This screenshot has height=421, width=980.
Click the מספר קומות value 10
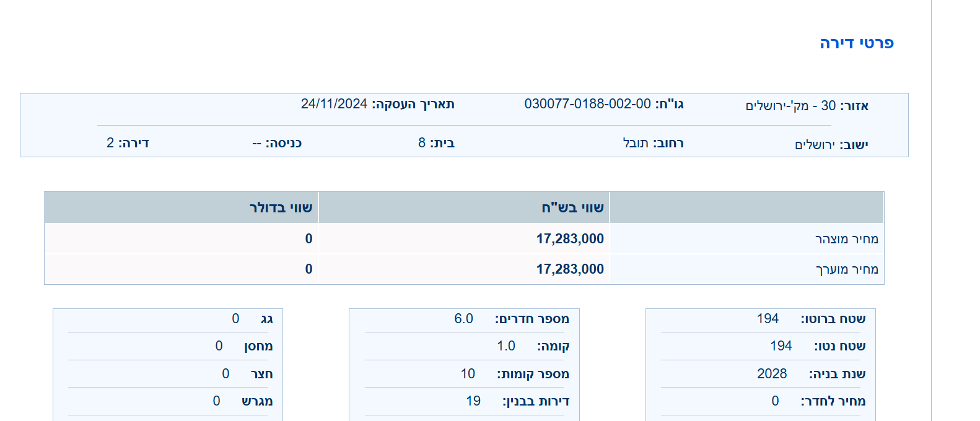click(x=468, y=374)
